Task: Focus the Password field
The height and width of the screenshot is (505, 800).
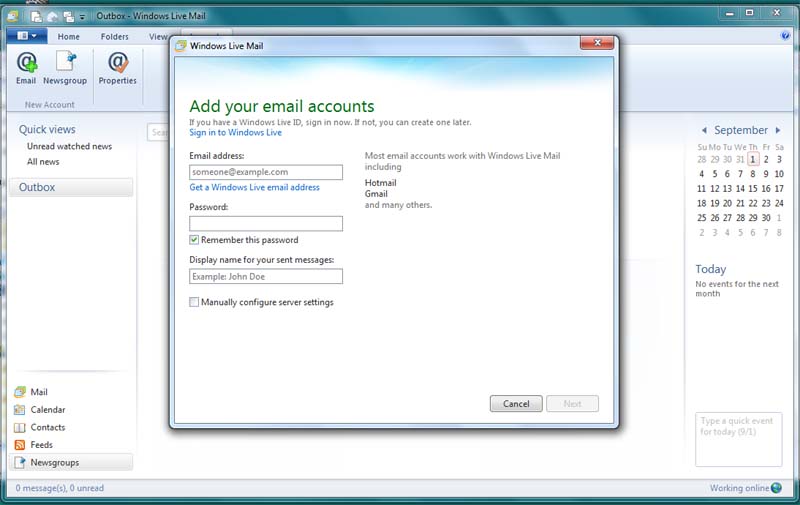Action: (x=266, y=223)
